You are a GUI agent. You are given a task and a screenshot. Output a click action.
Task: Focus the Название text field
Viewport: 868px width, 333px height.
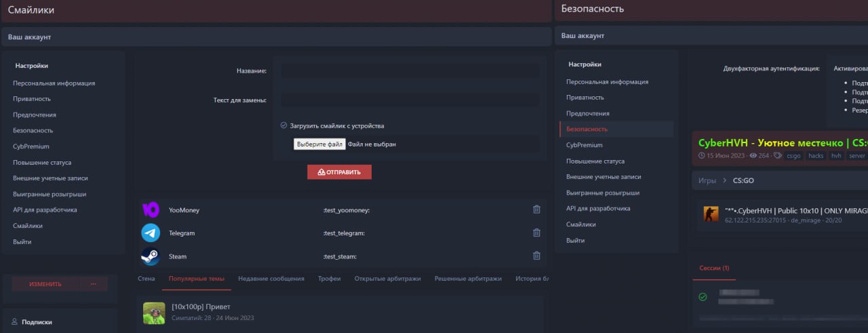[x=410, y=71]
